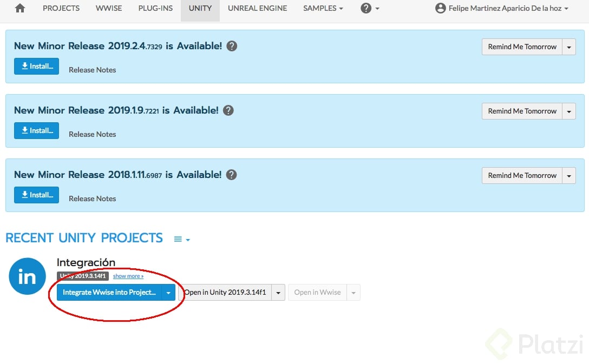This screenshot has height=364, width=589.
Task: Click help icon beside 2018.1.11.6987 release
Action: [231, 175]
